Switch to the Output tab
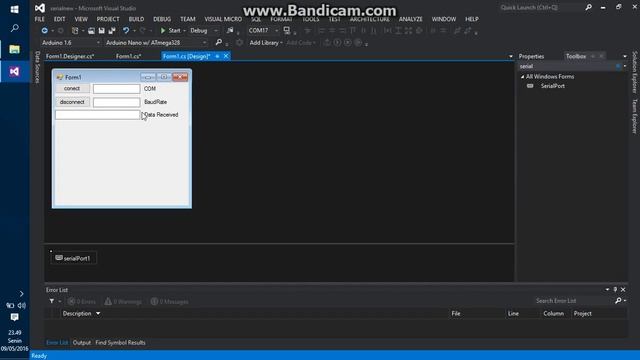640x360 pixels. pos(82,342)
